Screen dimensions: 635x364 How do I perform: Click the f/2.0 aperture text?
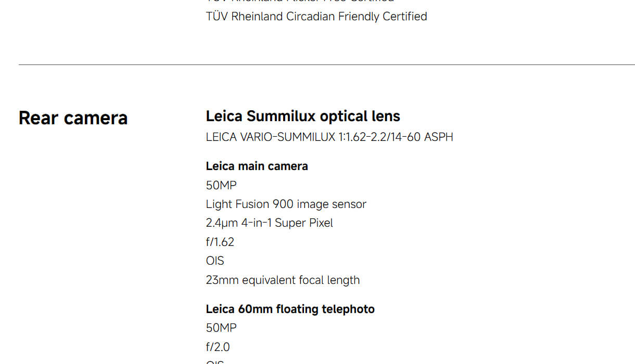[218, 347]
